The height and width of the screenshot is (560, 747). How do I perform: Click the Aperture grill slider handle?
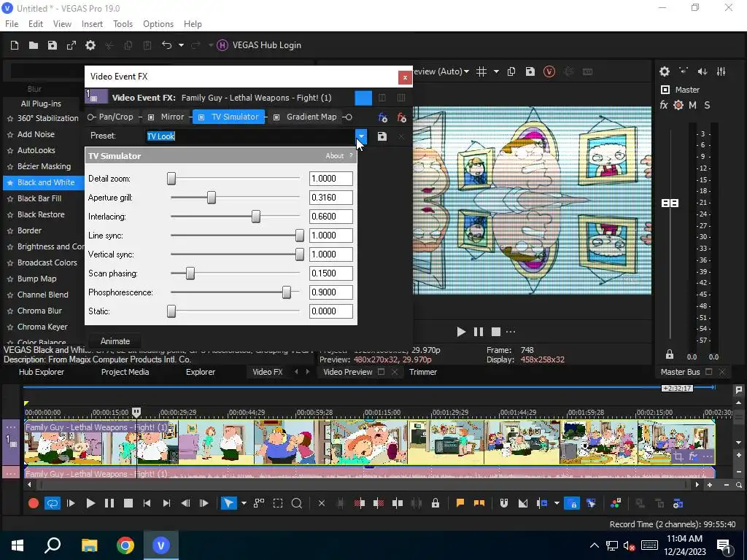point(212,198)
